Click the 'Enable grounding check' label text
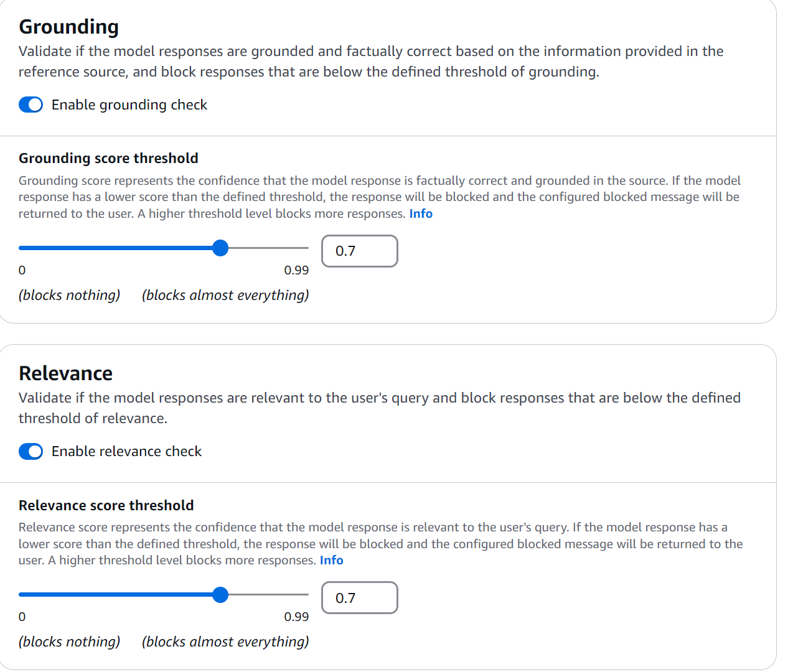 129,105
